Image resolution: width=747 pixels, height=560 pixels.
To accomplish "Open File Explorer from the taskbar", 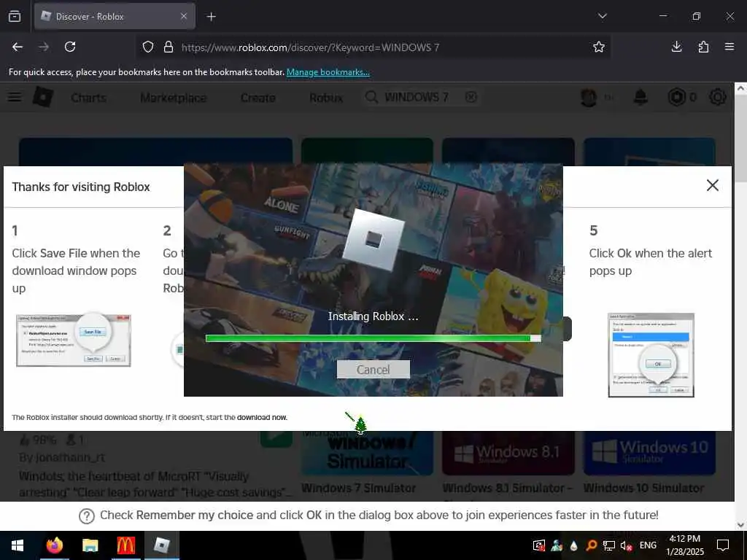I will 90,545.
